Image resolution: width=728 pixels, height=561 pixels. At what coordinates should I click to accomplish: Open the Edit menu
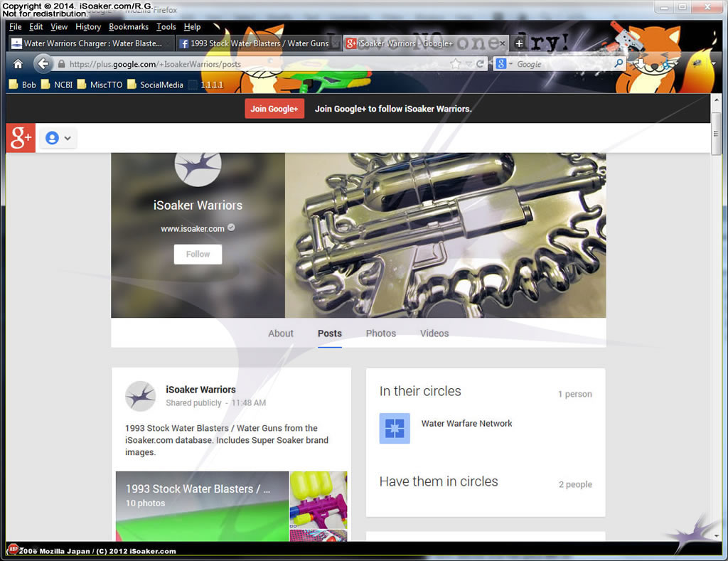pyautogui.click(x=36, y=27)
